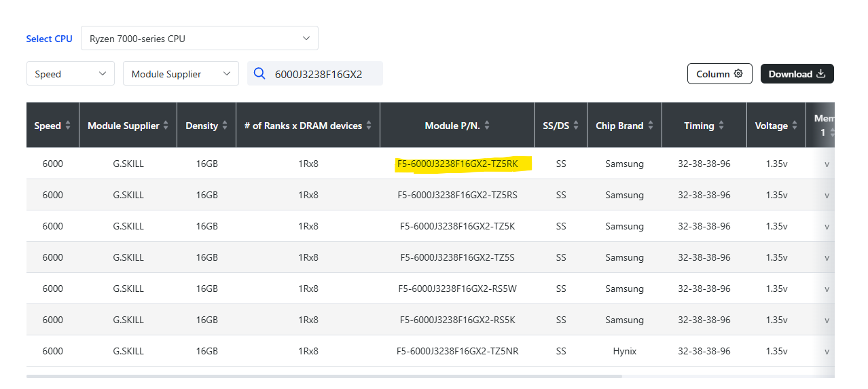The height and width of the screenshot is (389, 868).
Task: Sort by Chip Brand column arrows
Action: (x=651, y=126)
